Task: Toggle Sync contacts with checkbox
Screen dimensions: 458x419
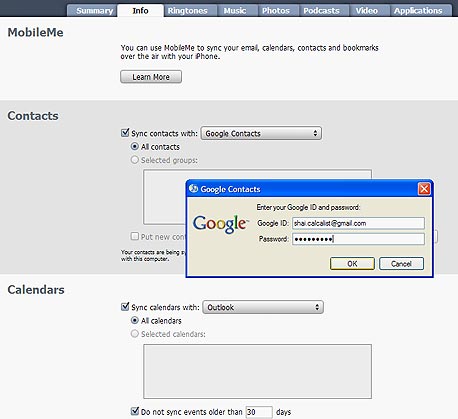Action: click(125, 133)
